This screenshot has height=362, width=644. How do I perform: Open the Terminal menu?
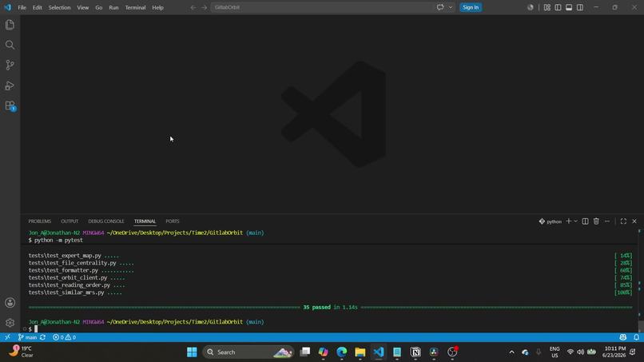point(136,7)
